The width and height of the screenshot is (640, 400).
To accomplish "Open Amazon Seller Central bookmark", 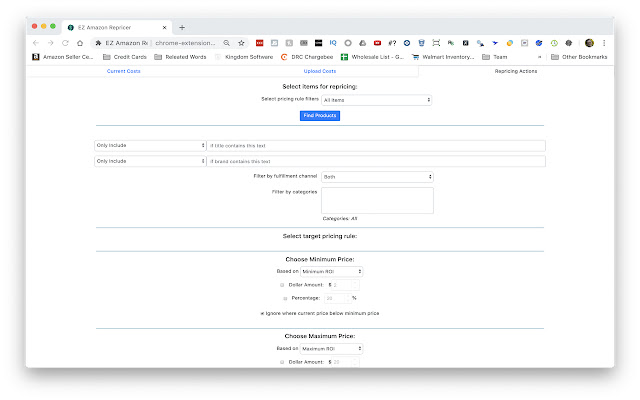I will (63, 57).
